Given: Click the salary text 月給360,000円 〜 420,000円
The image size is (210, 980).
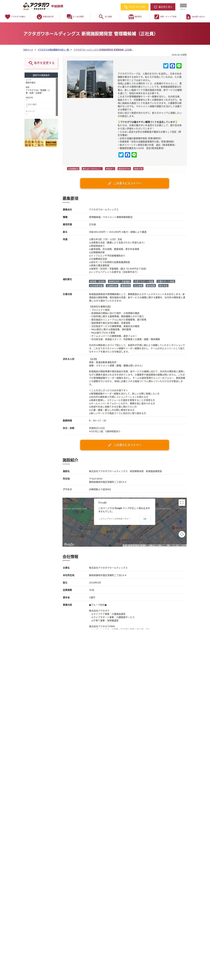Looking at the screenshot, I should click(105, 232).
